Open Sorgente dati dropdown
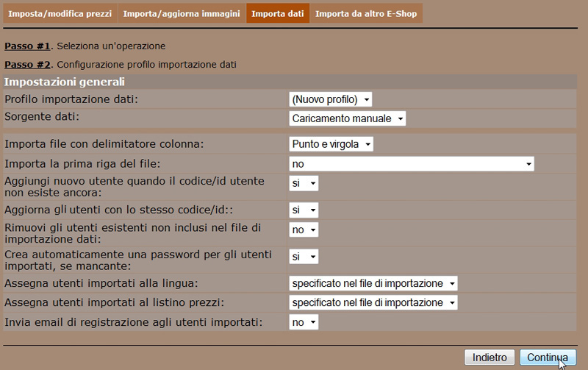Image resolution: width=588 pixels, height=370 pixels. [x=347, y=118]
